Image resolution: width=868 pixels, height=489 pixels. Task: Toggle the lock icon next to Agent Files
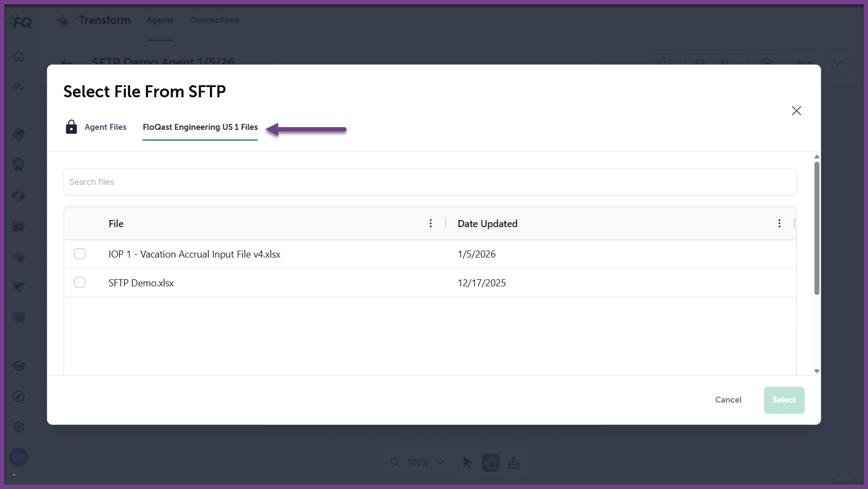[x=71, y=127]
